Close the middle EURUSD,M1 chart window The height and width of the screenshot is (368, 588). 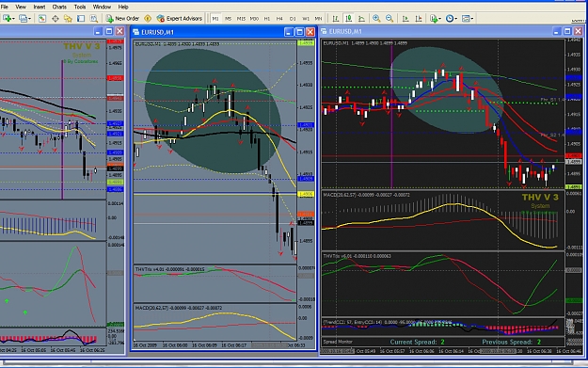[x=310, y=32]
